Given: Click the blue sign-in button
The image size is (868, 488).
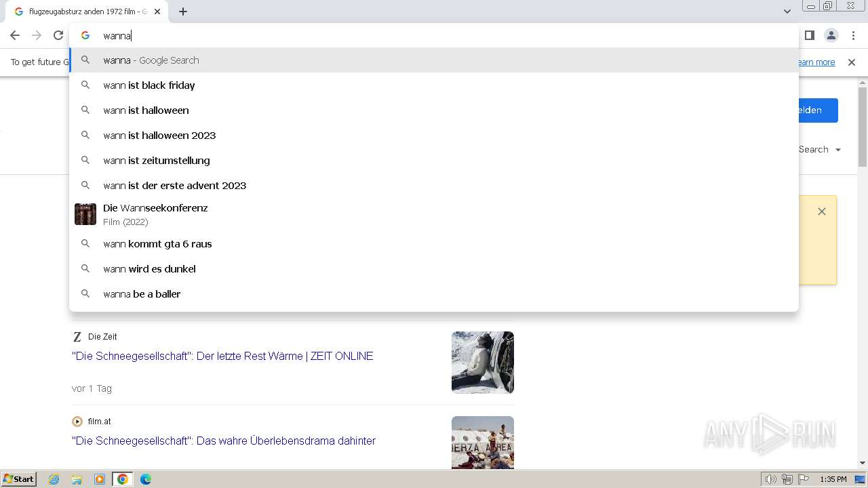Looking at the screenshot, I should (817, 110).
